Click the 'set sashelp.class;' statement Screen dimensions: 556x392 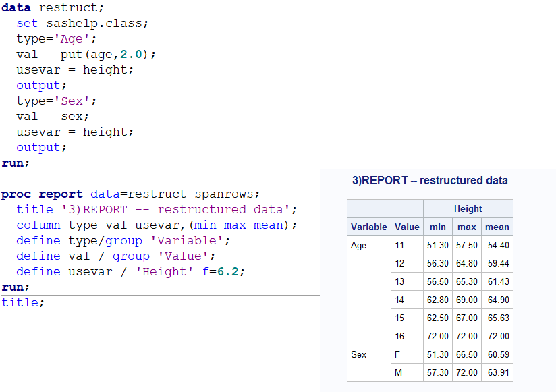[x=82, y=24]
